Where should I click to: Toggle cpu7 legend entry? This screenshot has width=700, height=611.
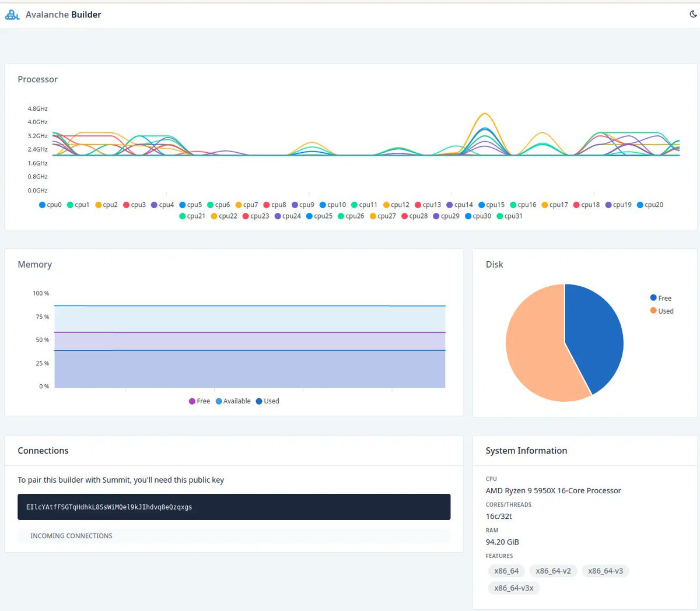[x=247, y=205]
